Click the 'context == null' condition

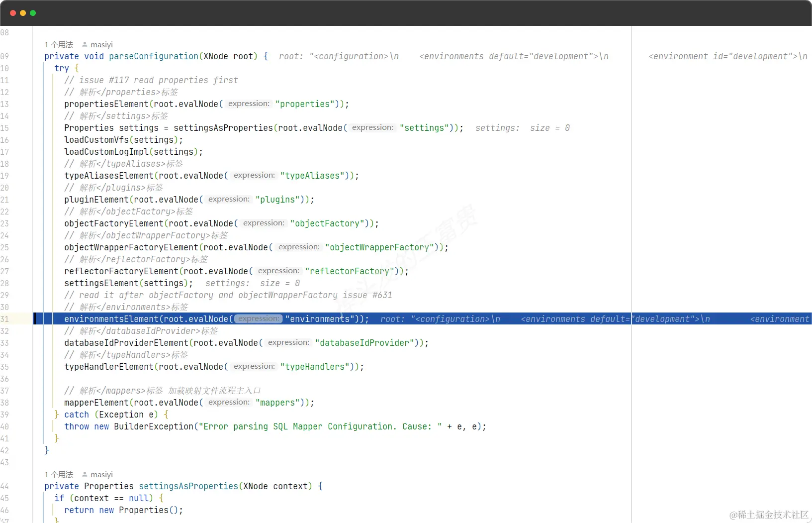point(111,498)
